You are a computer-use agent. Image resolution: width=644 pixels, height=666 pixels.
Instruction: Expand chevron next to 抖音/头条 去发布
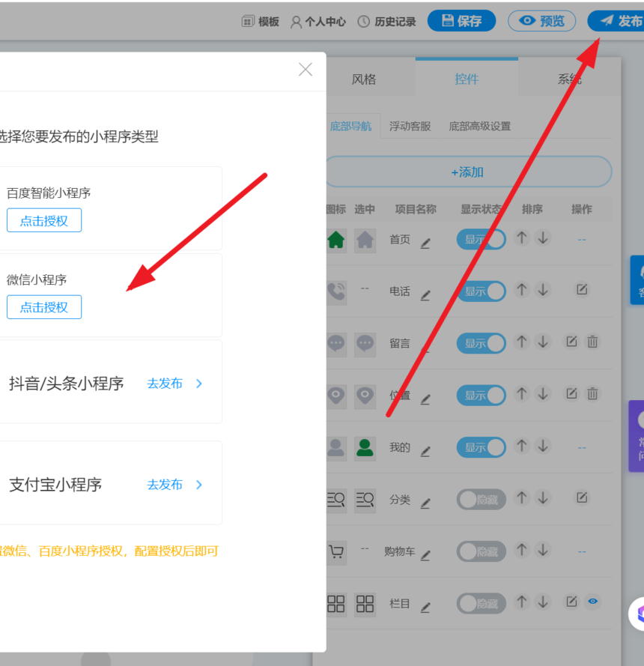(199, 384)
